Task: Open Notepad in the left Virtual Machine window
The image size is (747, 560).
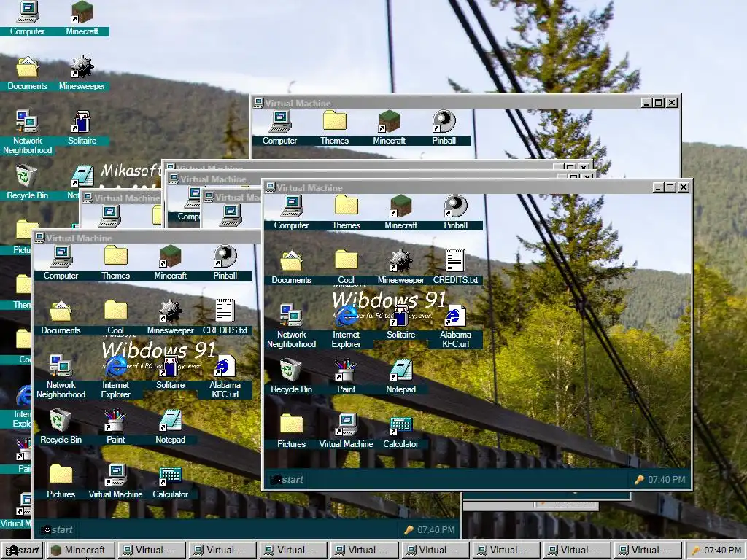Action: tap(170, 427)
